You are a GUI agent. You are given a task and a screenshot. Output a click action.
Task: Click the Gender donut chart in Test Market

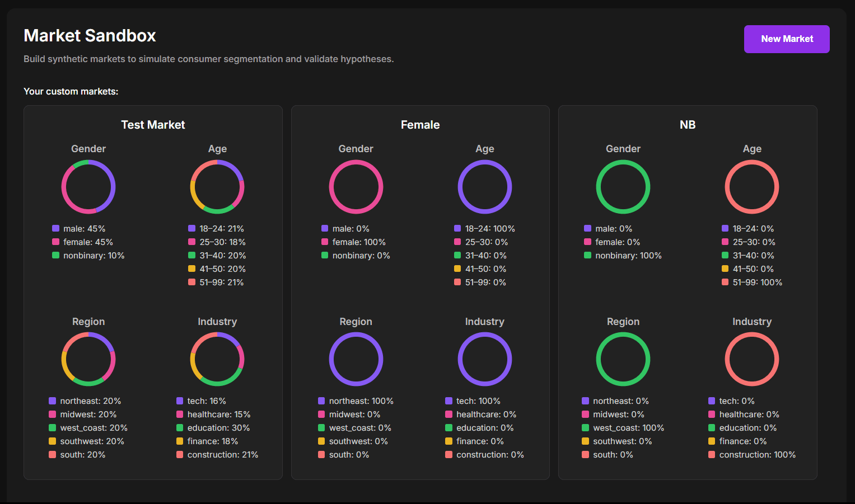pos(88,186)
